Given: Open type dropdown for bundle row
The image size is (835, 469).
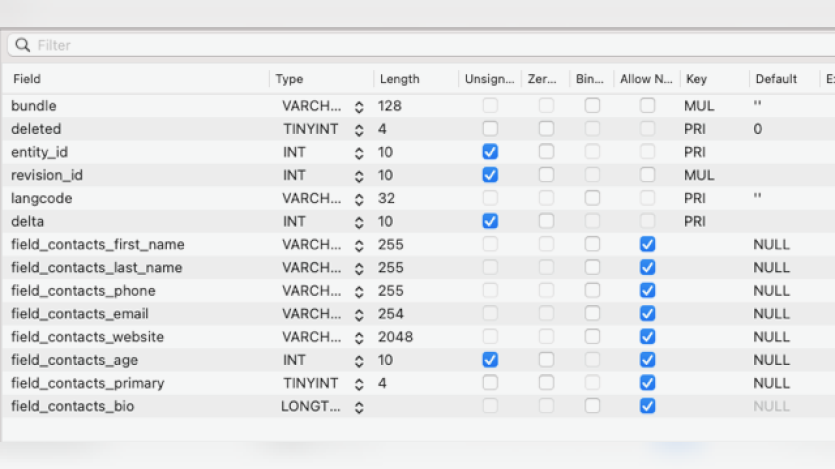Looking at the screenshot, I should [x=359, y=106].
